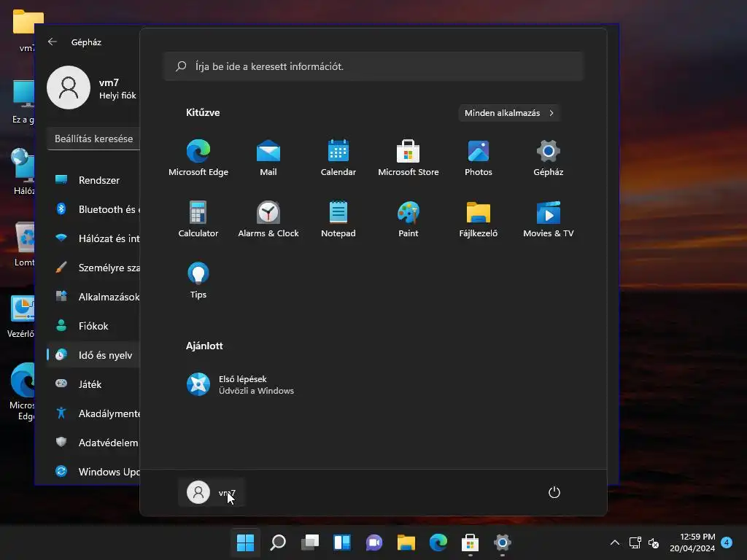Open the Tips app
The height and width of the screenshot is (560, 747).
[198, 281]
